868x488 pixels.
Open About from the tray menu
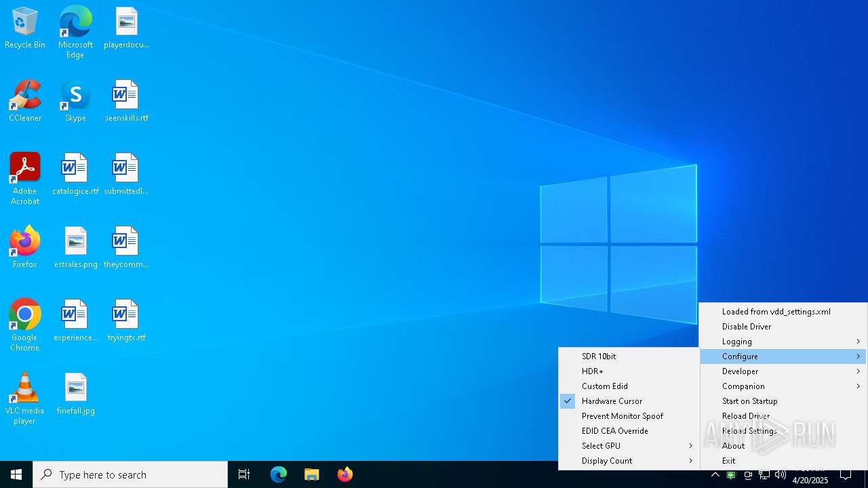coord(783,446)
